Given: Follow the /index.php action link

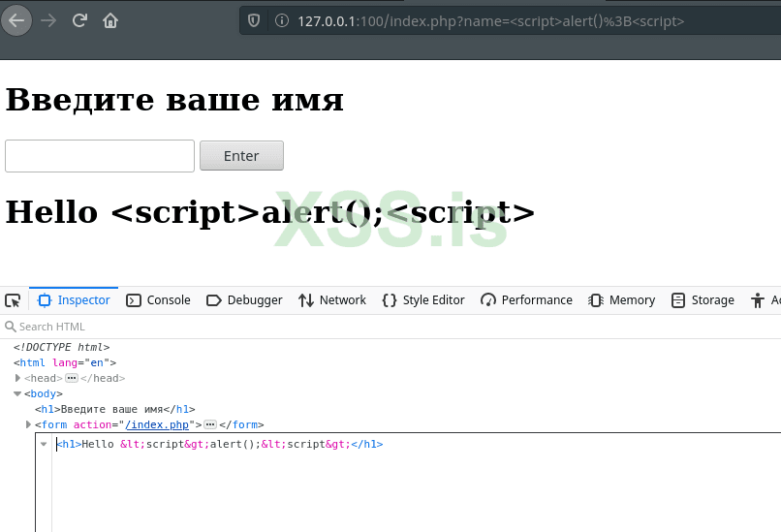Looking at the screenshot, I should [157, 424].
